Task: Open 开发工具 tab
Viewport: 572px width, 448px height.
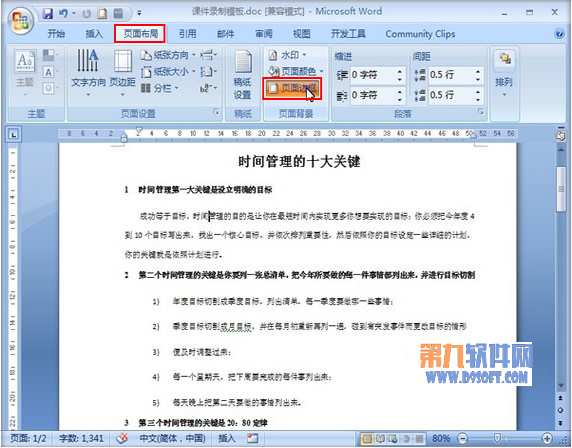Action: (x=348, y=34)
